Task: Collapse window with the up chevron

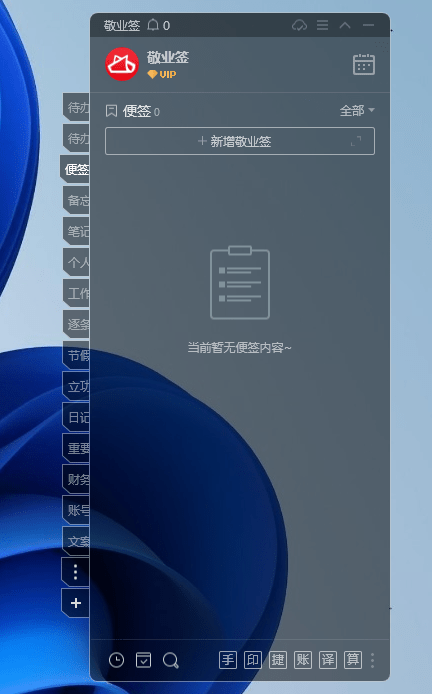Action: point(345,25)
